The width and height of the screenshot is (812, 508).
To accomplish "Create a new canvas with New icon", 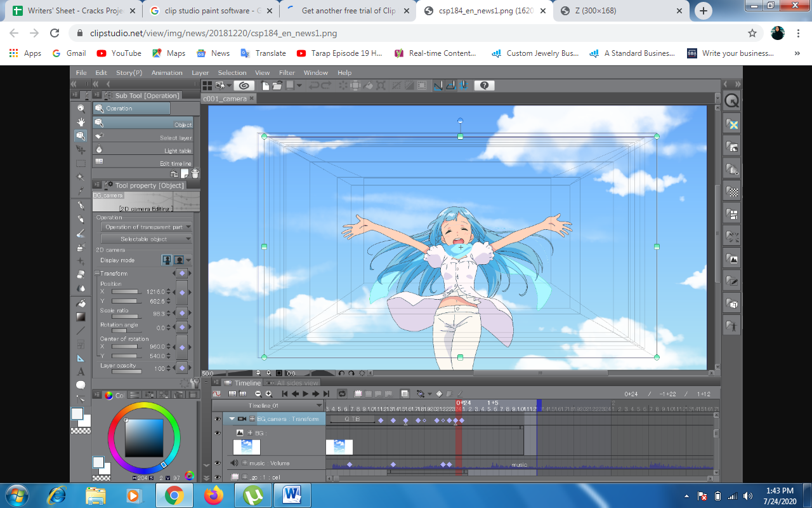I will point(266,85).
